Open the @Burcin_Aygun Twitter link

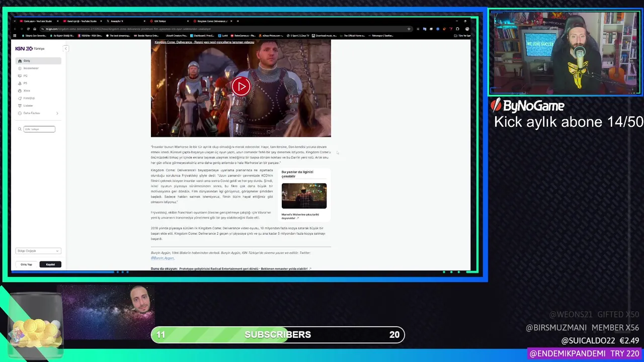point(162,258)
